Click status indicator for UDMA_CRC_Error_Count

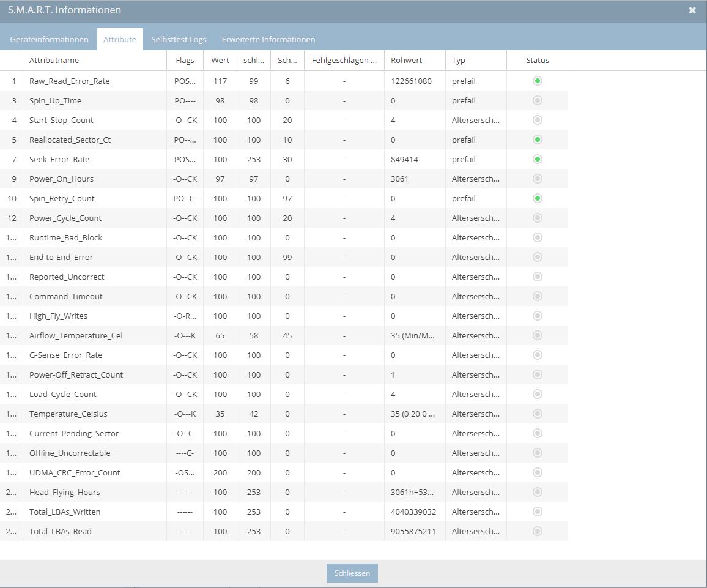pyautogui.click(x=538, y=472)
